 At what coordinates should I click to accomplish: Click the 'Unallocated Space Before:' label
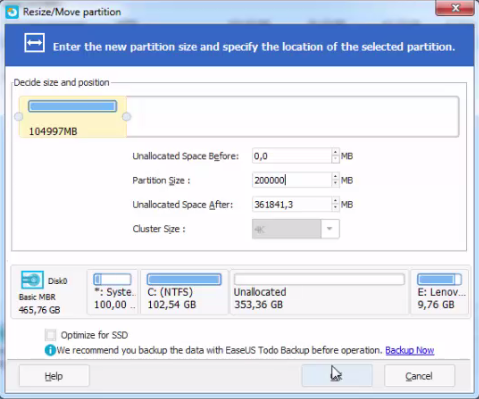coord(186,156)
